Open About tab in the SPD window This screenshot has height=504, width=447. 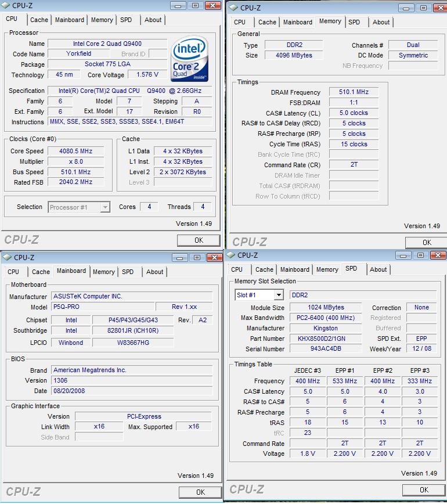378,269
